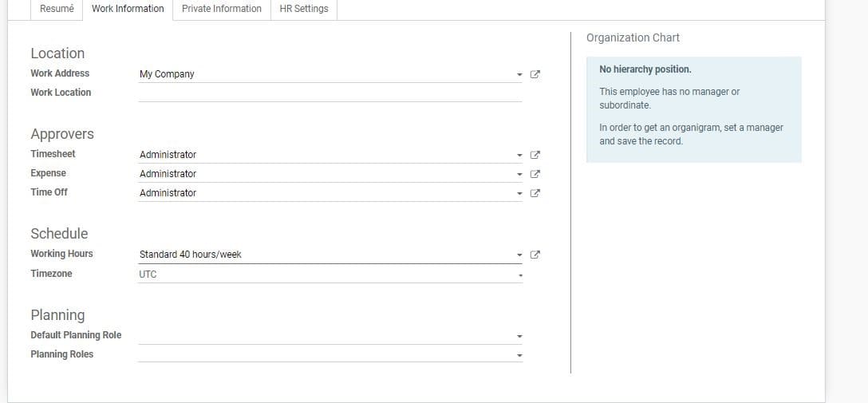
Task: Open the Planning Roles dropdown
Action: [519, 356]
